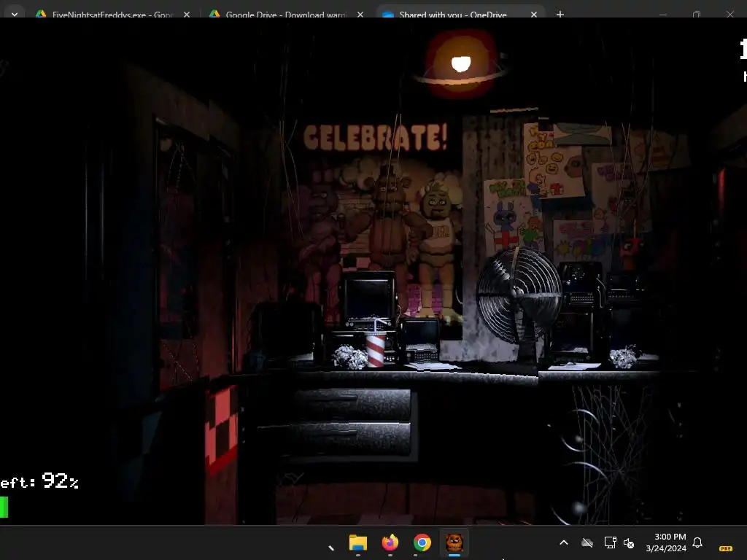
Task: Select the Freddy Fazbear game taskbar icon
Action: click(454, 542)
